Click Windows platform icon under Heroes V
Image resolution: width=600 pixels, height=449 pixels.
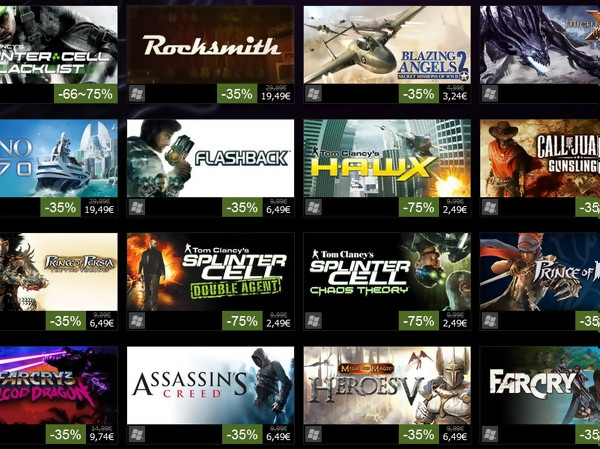313,434
